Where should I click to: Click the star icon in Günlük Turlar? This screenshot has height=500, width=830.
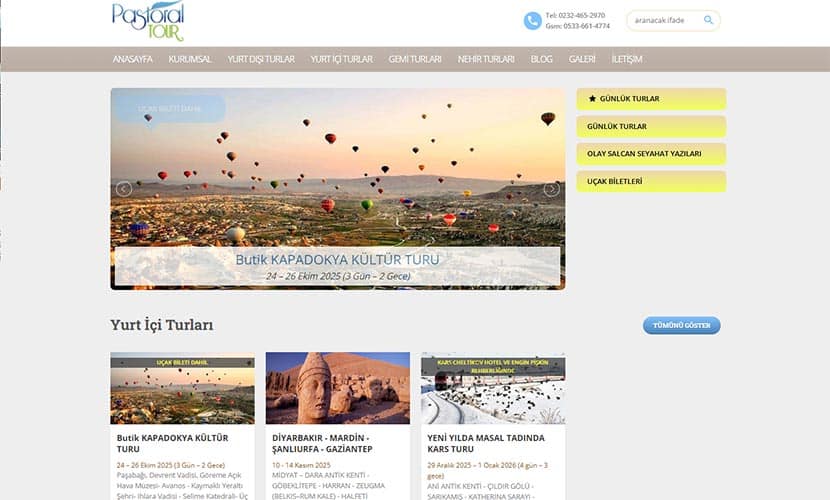pos(592,99)
